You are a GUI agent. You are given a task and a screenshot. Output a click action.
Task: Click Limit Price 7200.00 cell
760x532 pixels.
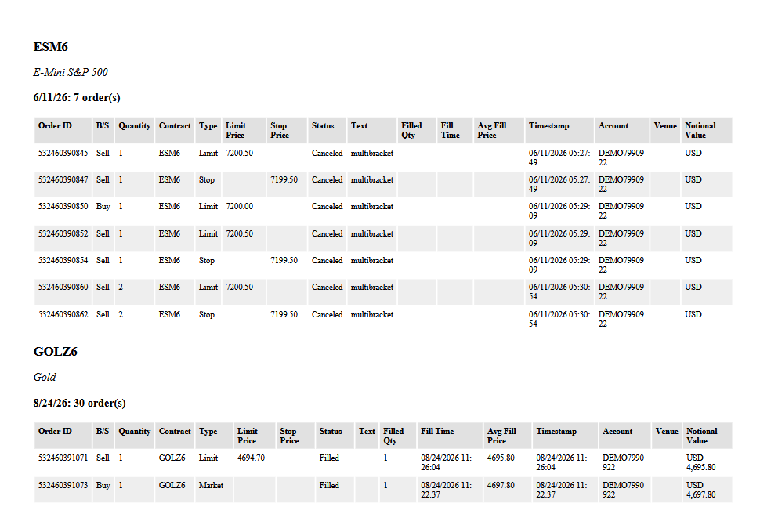point(240,206)
